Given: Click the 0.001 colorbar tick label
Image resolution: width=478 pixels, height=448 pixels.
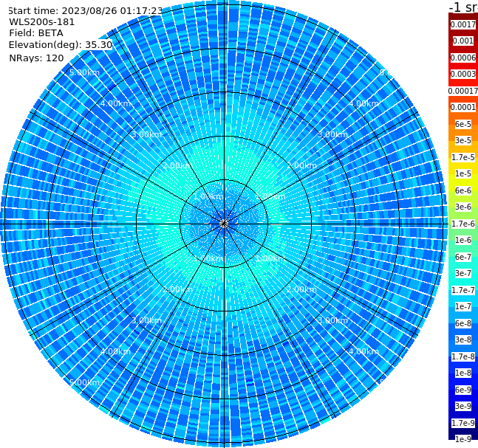Looking at the screenshot, I should click(x=463, y=41).
